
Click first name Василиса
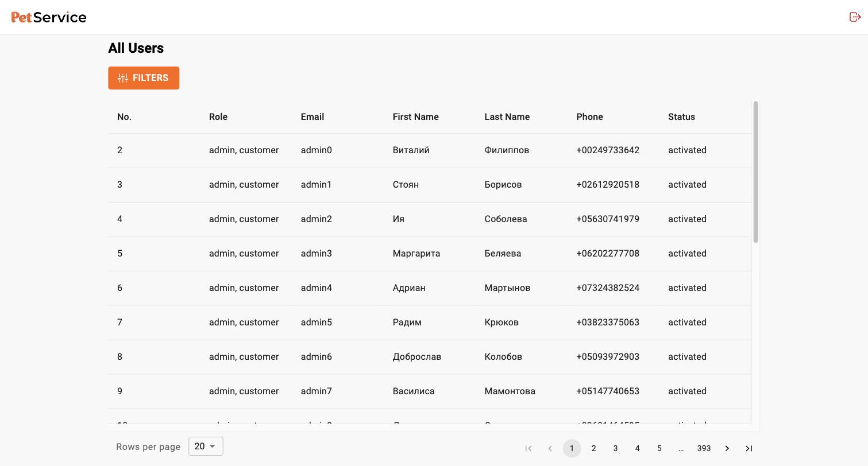[414, 391]
